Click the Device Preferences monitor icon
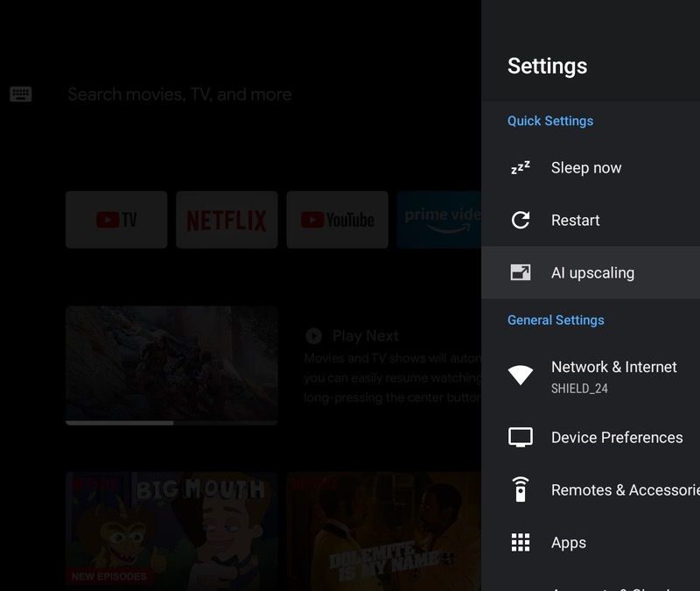This screenshot has width=700, height=591. pos(521,437)
